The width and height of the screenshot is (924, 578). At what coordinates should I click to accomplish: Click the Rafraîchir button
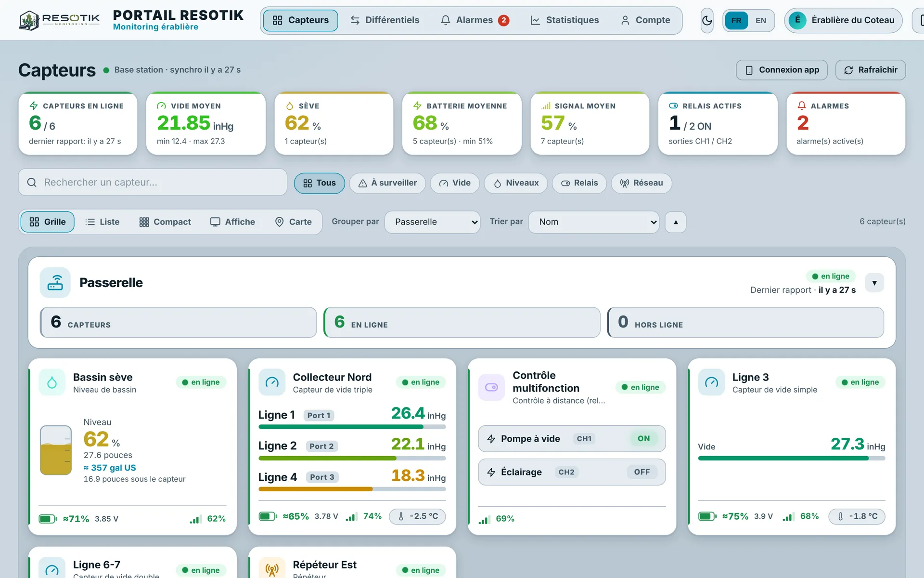tap(870, 70)
